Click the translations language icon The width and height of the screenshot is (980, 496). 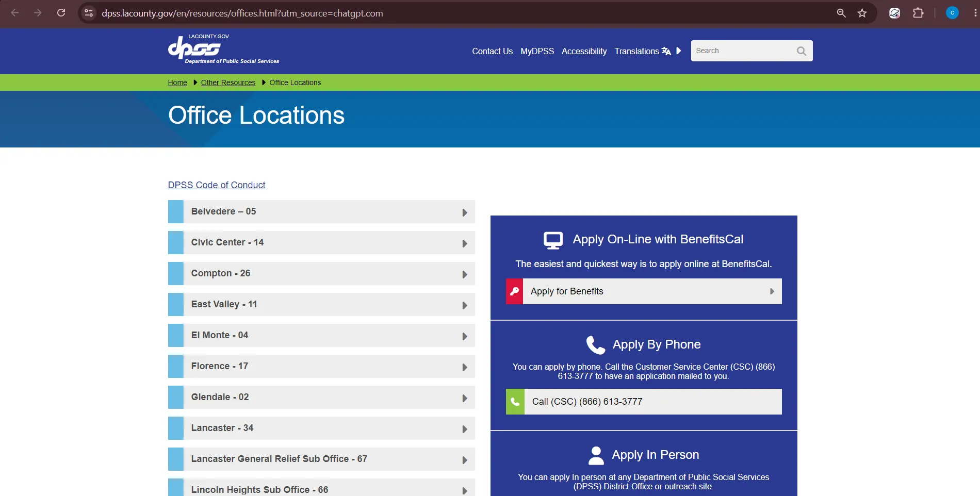[666, 51]
